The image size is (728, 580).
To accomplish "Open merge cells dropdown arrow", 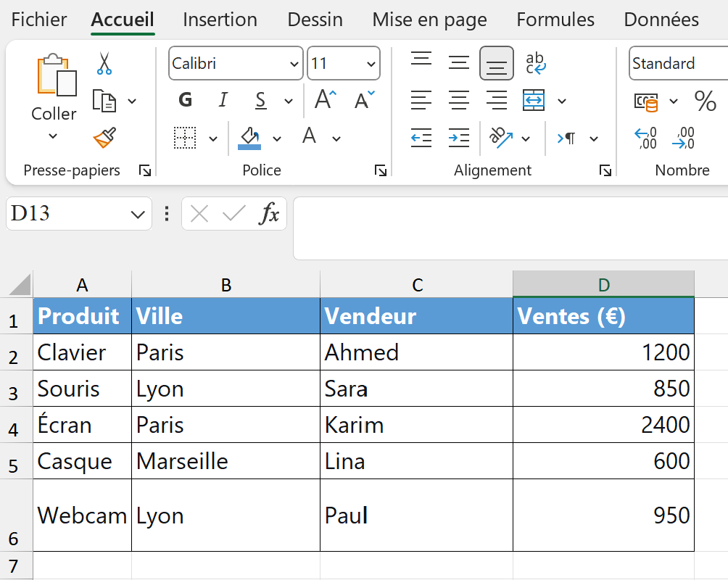I will point(562,101).
